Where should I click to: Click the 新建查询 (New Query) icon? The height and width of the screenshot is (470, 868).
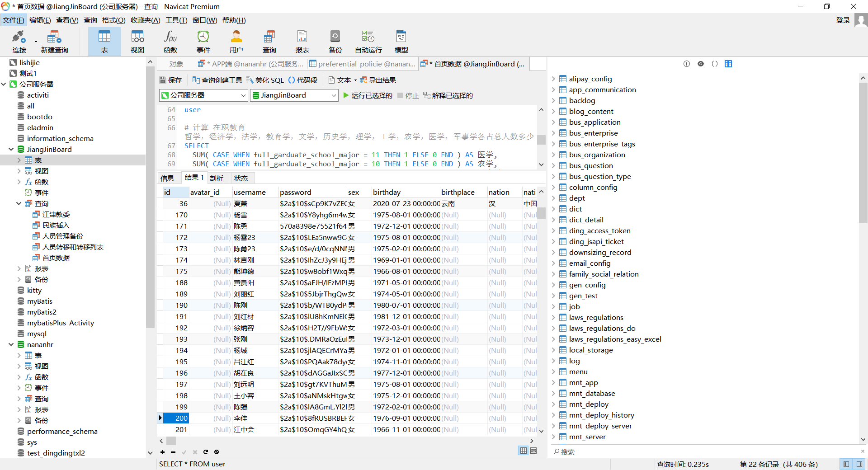click(54, 42)
